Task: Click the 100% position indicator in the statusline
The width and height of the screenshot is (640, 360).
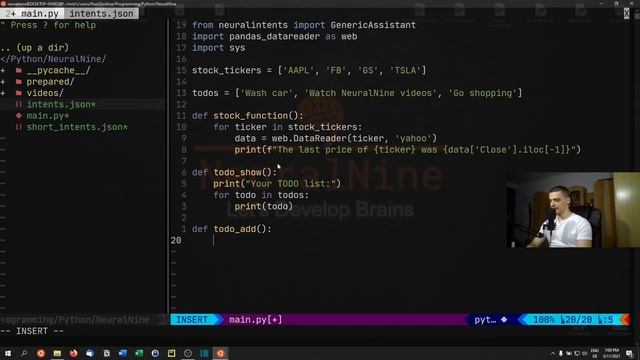Action: point(544,320)
